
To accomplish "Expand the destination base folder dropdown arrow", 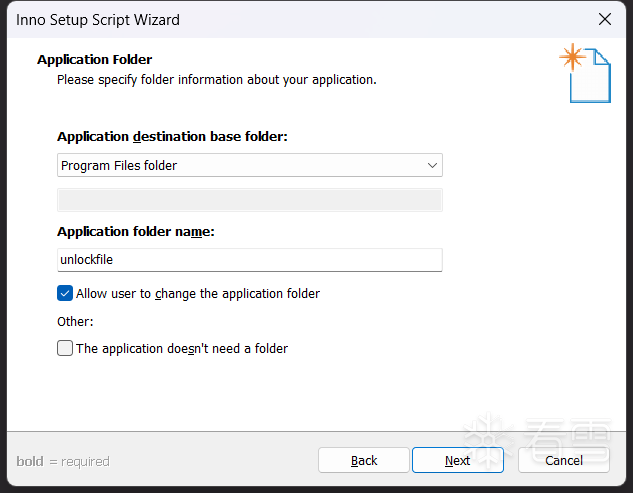I will pos(432,165).
